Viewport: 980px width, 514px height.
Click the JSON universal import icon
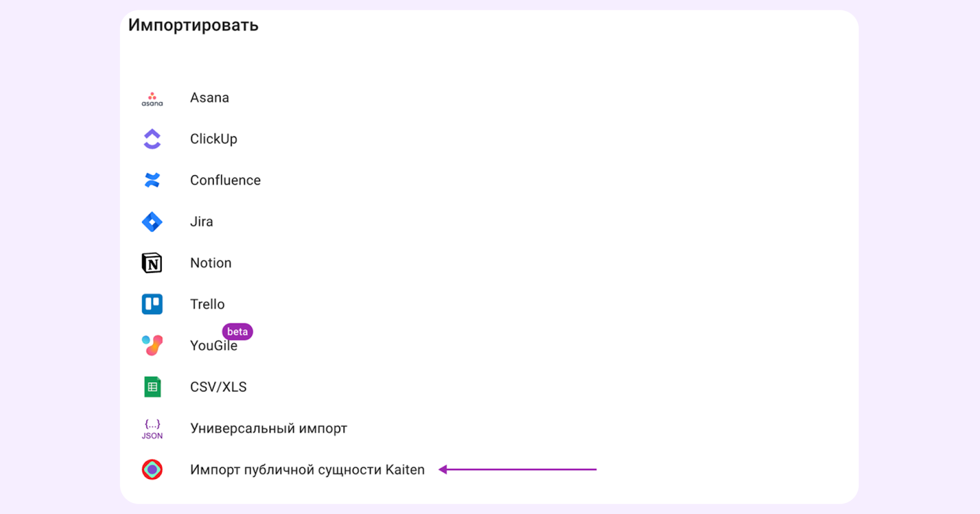(x=152, y=428)
